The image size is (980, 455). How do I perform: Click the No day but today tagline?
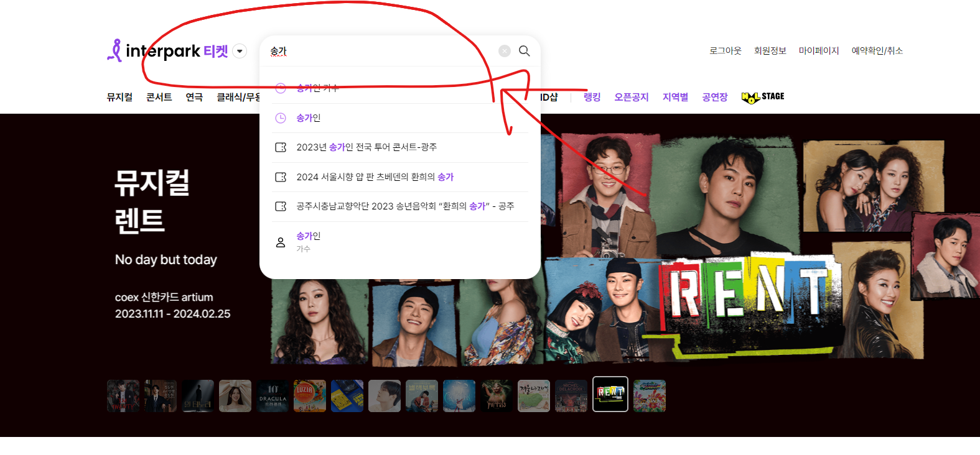(166, 260)
